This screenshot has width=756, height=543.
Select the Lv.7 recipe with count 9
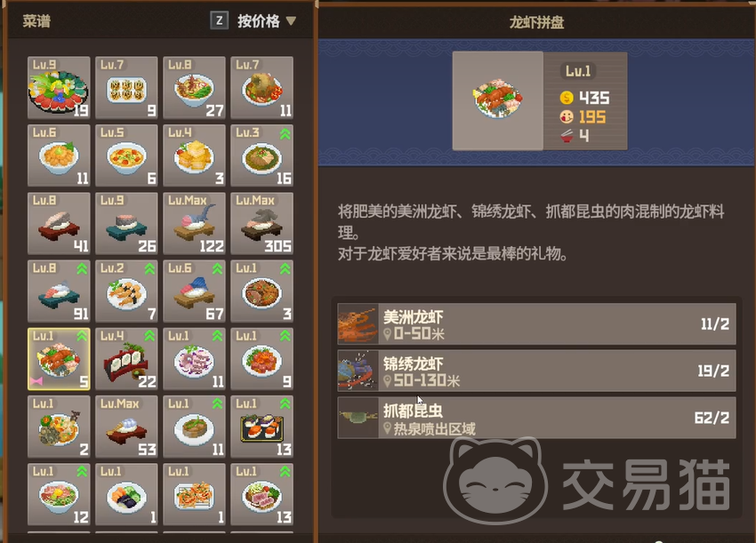(x=127, y=88)
